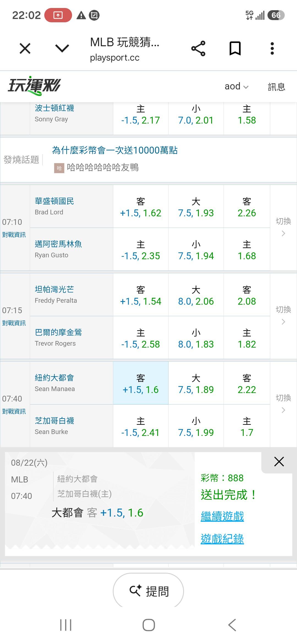
Task: Close the browser tab with X icon
Action: pos(25,49)
